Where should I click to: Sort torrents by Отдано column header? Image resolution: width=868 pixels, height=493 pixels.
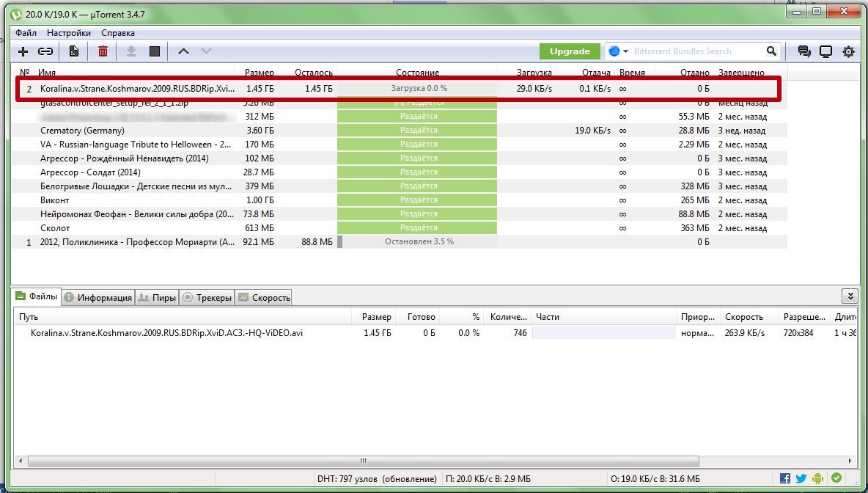(x=695, y=73)
